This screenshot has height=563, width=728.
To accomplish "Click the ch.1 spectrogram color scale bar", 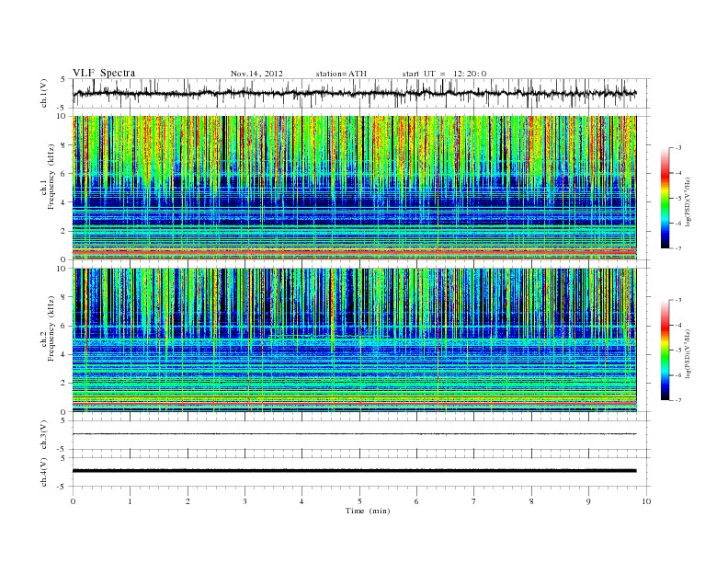I will (x=665, y=198).
